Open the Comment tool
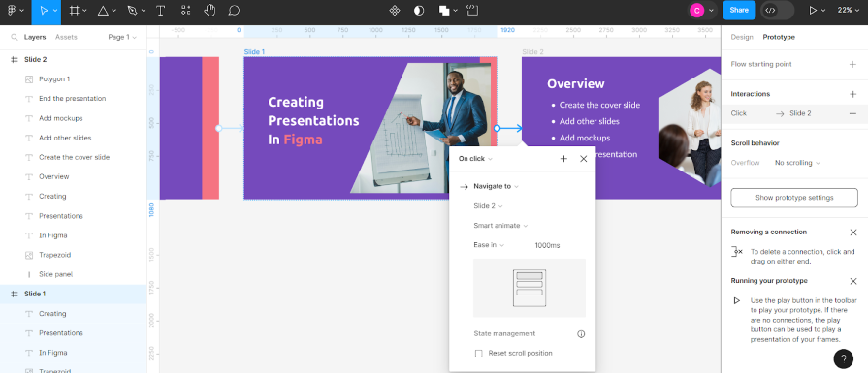The image size is (868, 373). click(234, 10)
